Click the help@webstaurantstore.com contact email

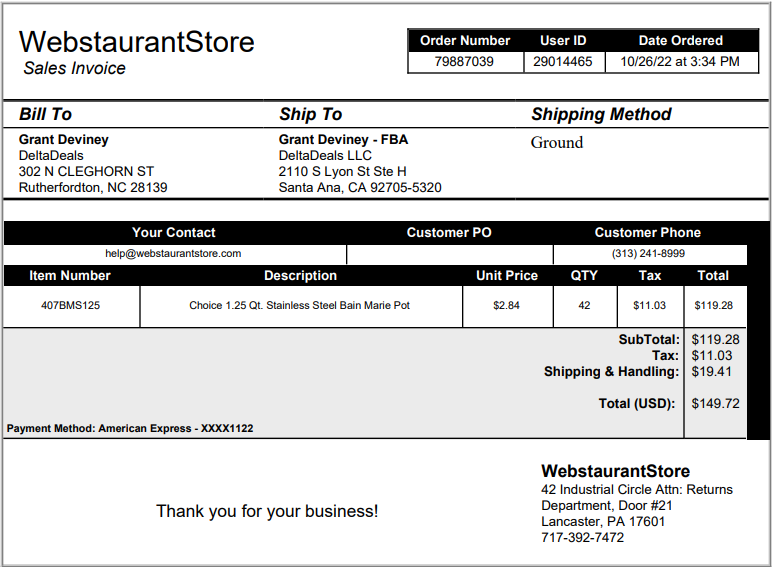(173, 253)
